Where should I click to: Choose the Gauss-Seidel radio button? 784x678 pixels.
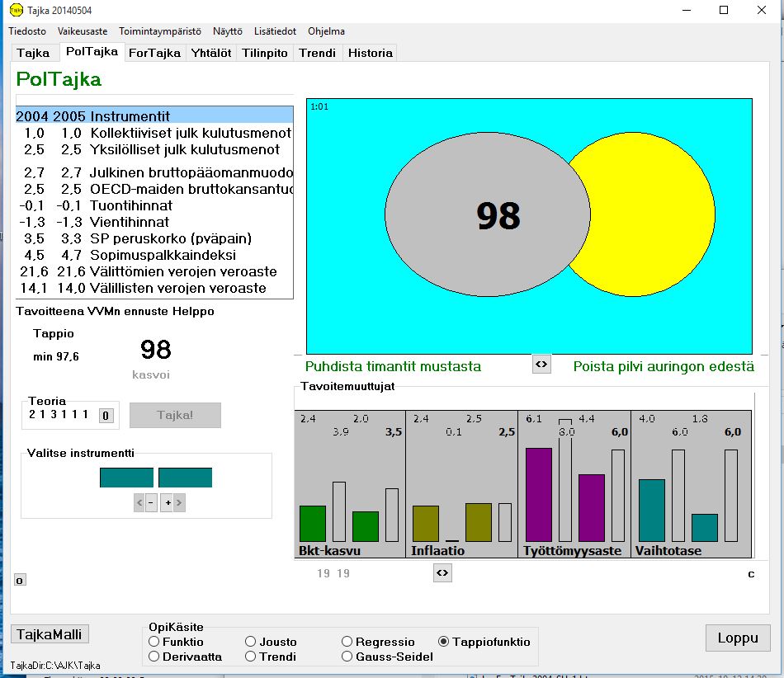click(347, 657)
